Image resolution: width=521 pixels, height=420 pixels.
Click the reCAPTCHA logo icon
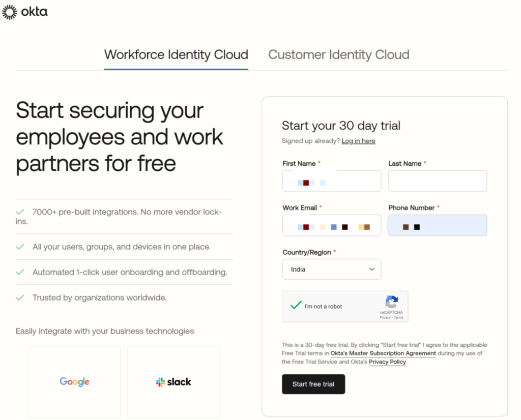click(391, 302)
